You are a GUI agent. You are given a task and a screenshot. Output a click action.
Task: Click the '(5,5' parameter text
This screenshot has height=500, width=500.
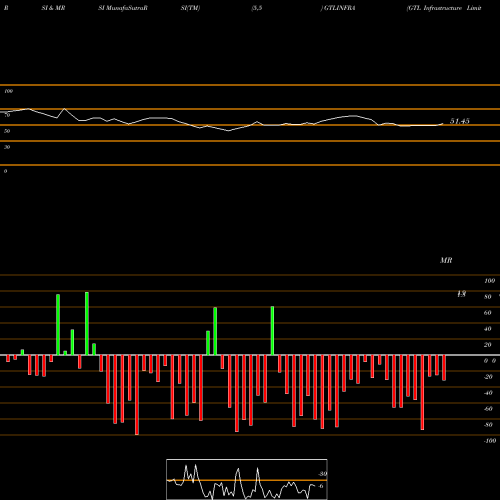click(257, 8)
